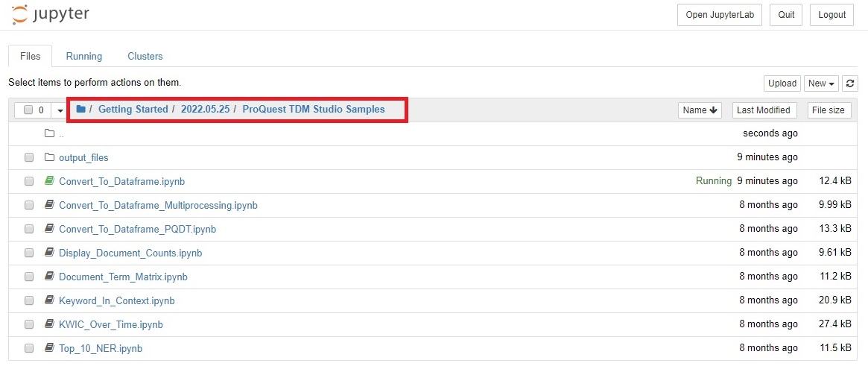Screen dimensions: 868x369
Task: Click the '..' parent directory link
Action: click(61, 134)
